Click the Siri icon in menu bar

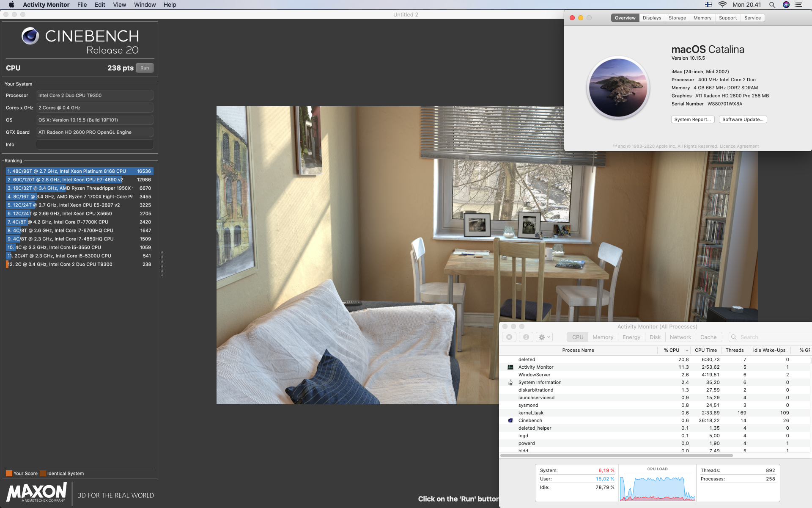coord(786,5)
